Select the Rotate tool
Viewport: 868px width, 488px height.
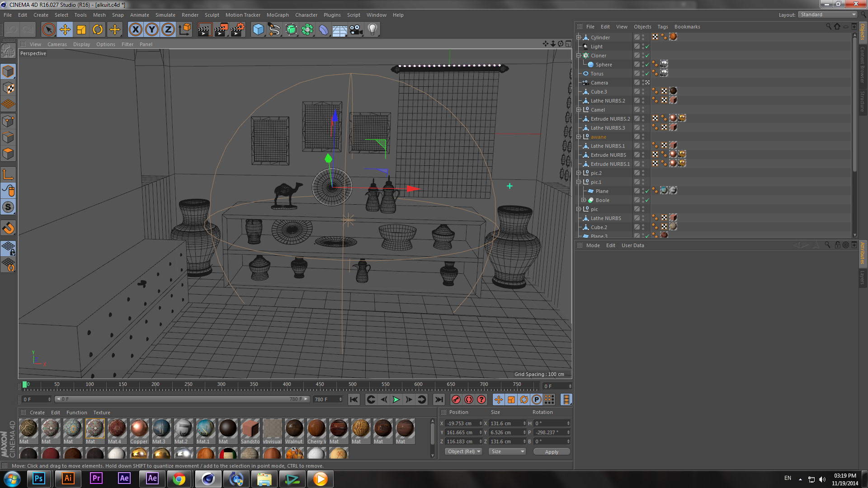pos(98,30)
